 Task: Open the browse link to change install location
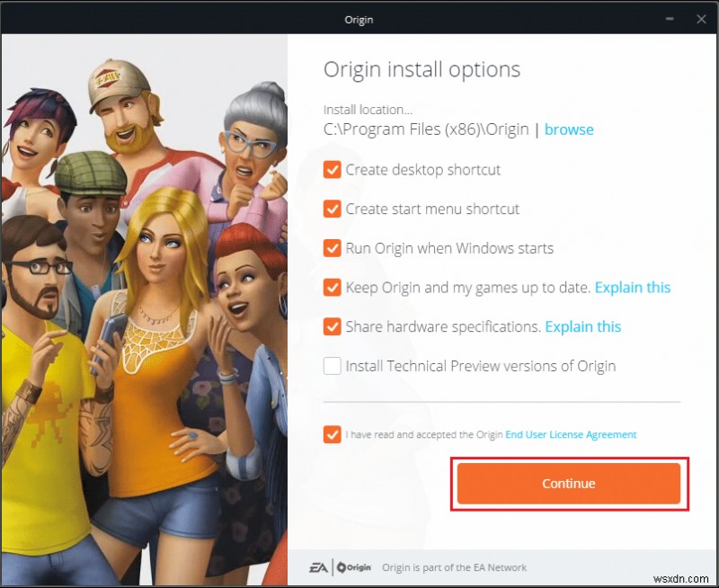pos(569,129)
